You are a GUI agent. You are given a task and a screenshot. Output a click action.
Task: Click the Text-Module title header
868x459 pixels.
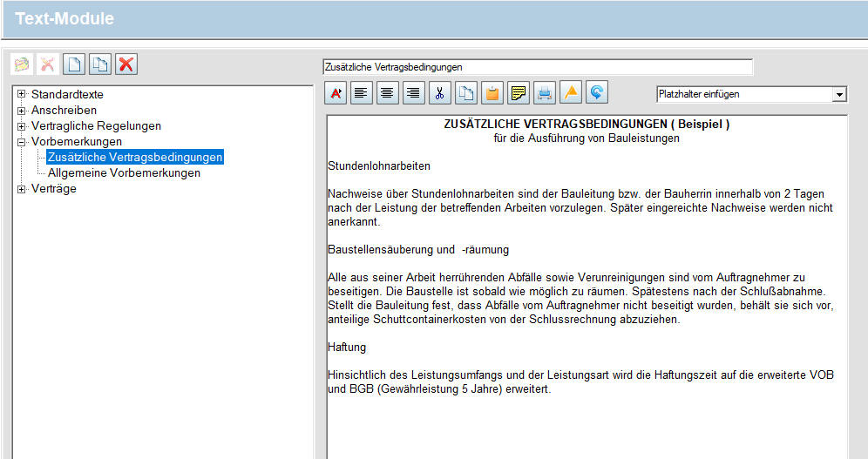(64, 18)
